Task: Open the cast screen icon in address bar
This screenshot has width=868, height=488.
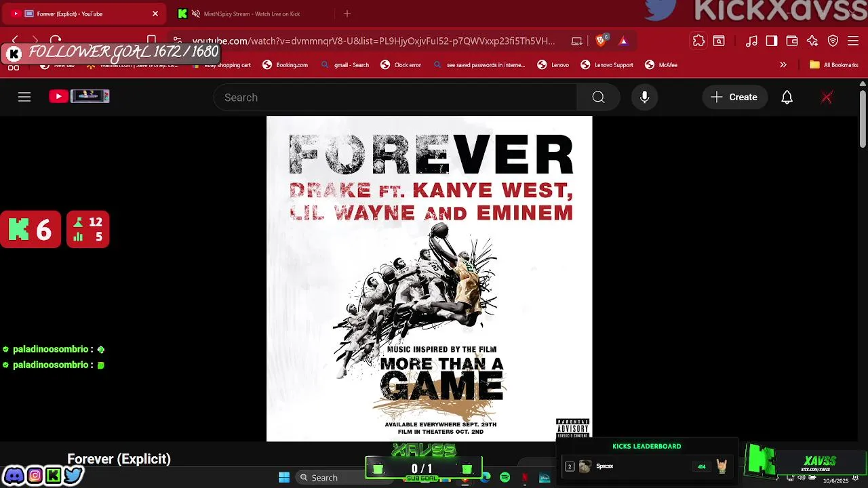Action: 577,41
